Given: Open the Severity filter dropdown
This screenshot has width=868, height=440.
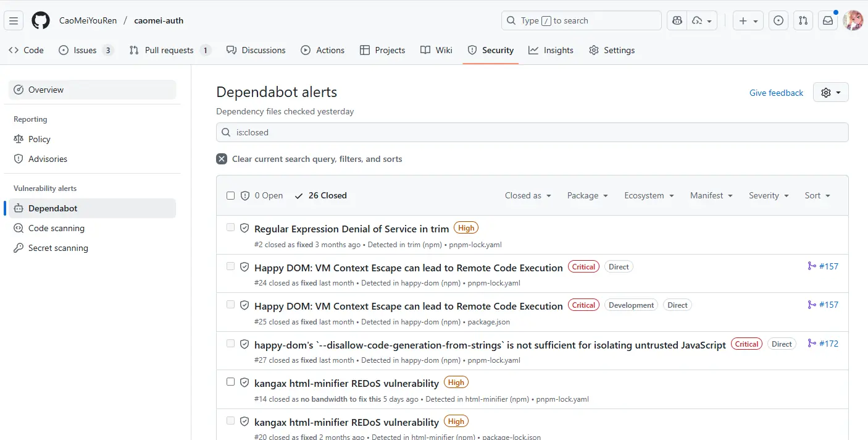Looking at the screenshot, I should click(769, 195).
